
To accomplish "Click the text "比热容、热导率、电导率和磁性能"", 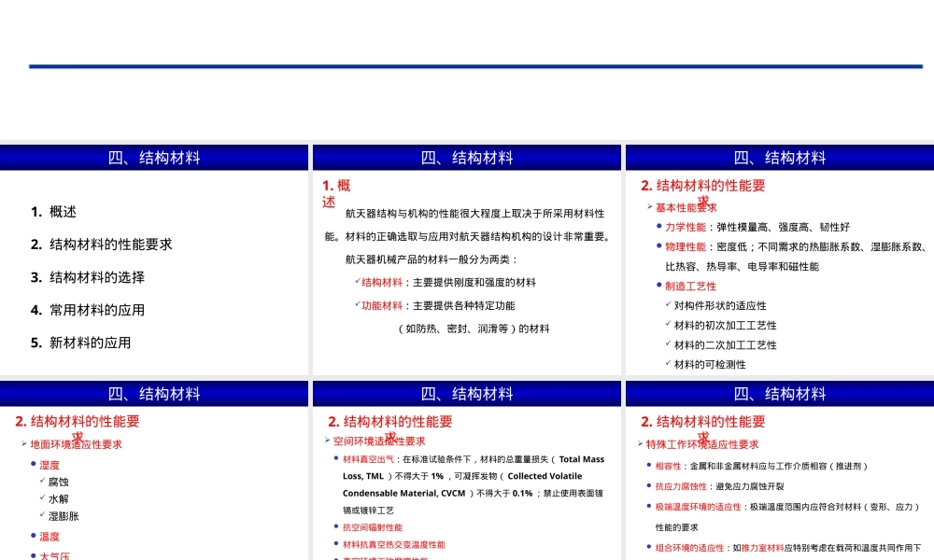I will point(743,267).
